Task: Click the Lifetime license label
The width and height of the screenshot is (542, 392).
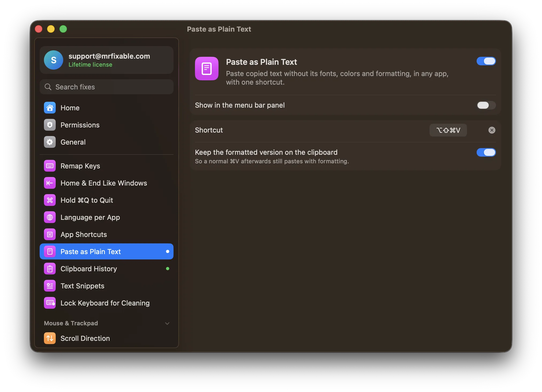Action: pyautogui.click(x=90, y=65)
